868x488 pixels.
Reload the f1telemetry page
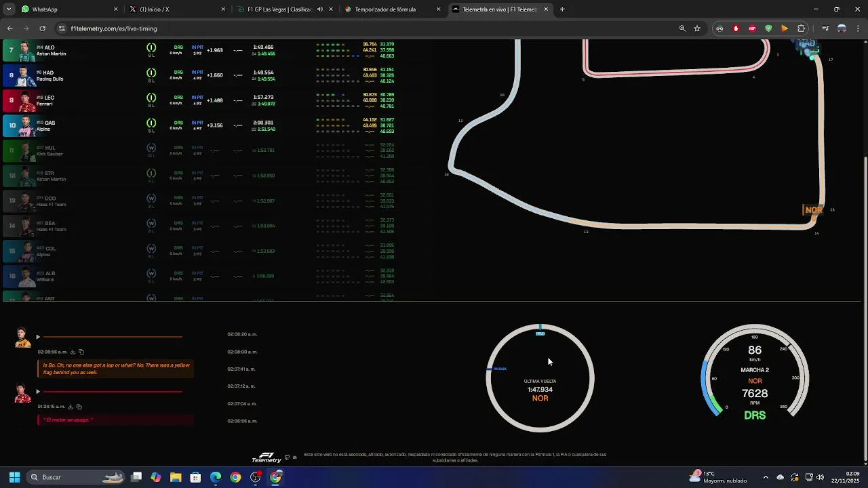point(42,28)
